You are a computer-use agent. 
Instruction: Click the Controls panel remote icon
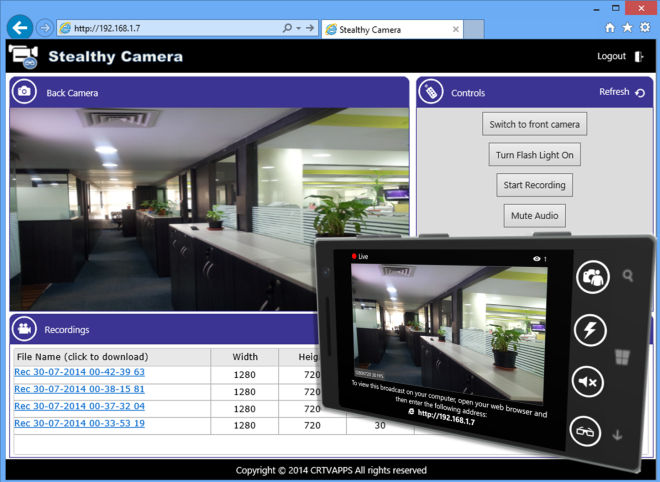[431, 91]
